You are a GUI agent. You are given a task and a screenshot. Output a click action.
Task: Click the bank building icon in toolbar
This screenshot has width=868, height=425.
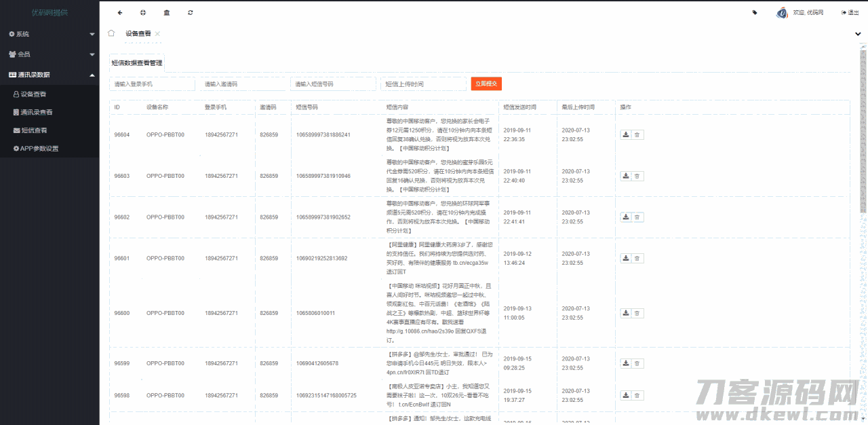point(167,12)
